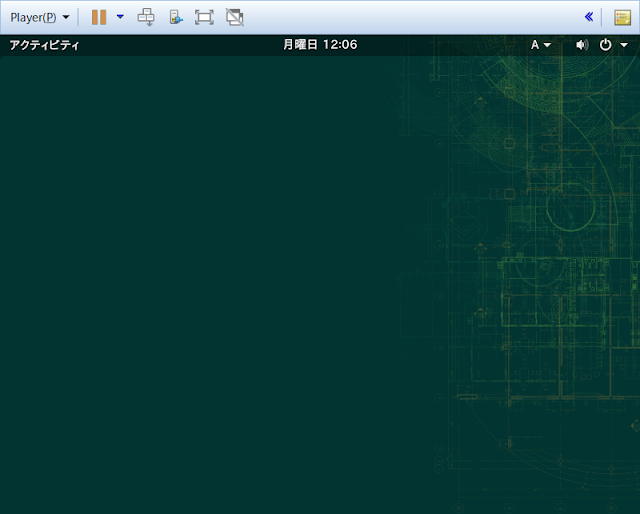The height and width of the screenshot is (514, 640).
Task: Open the Player(P) menu
Action: pyautogui.click(x=40, y=18)
